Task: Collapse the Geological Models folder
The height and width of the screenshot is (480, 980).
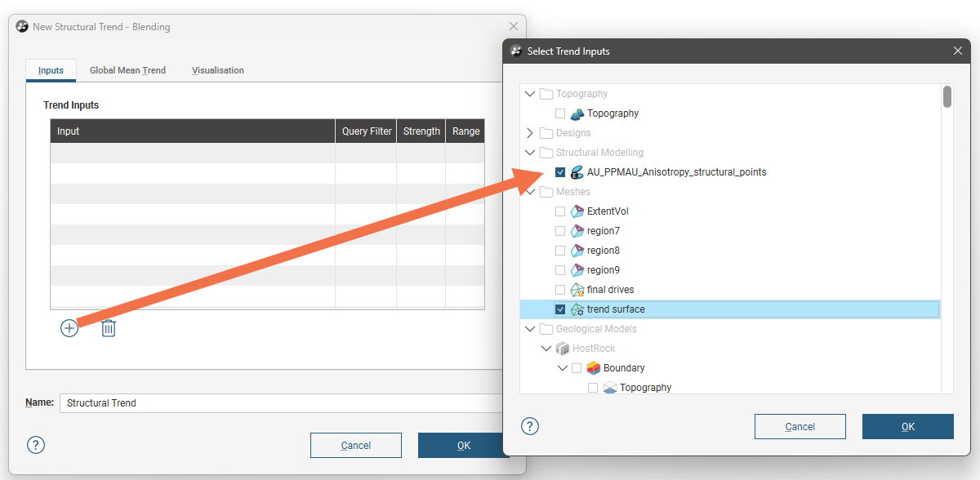Action: (530, 329)
